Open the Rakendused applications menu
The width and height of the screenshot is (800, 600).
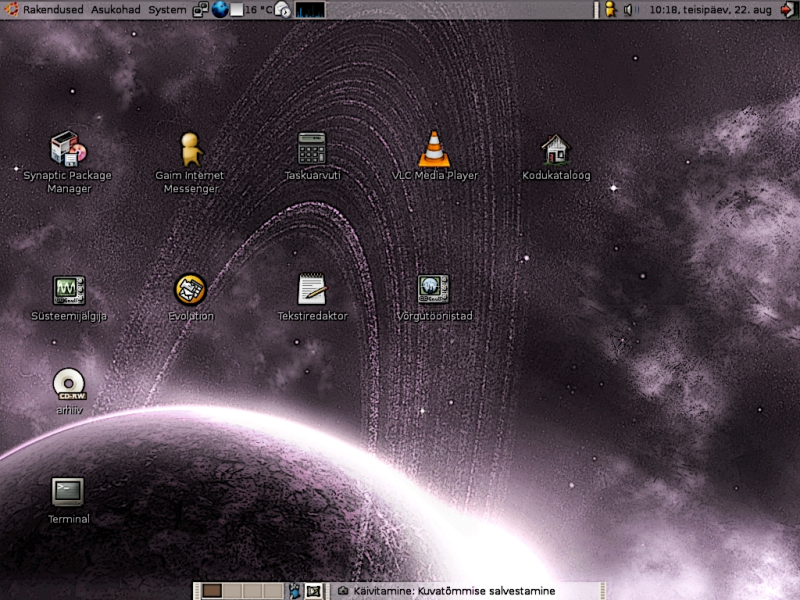tap(53, 10)
